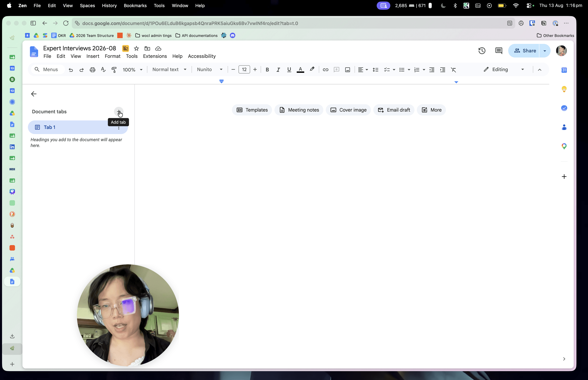Move document using the folder icon
The image size is (588, 380).
pyautogui.click(x=147, y=48)
